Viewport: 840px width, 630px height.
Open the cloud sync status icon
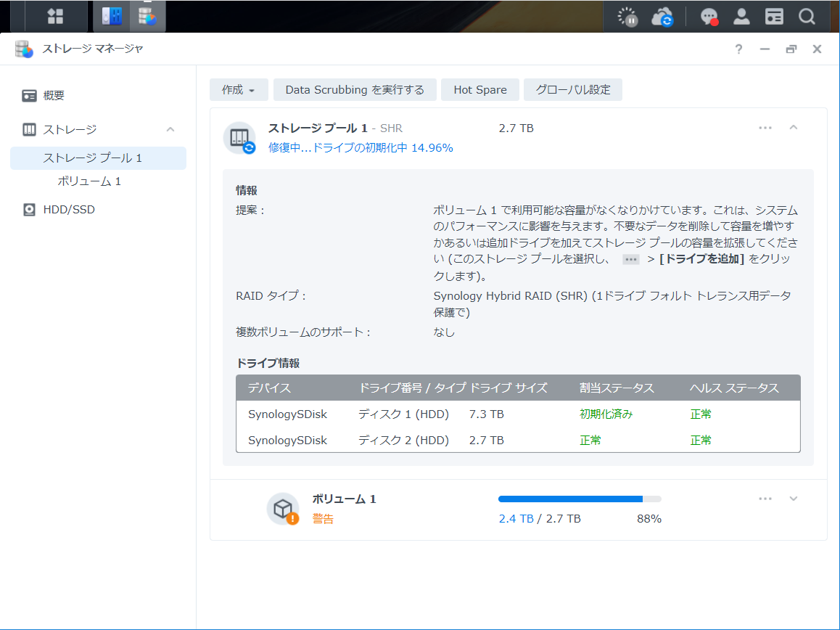(x=662, y=17)
